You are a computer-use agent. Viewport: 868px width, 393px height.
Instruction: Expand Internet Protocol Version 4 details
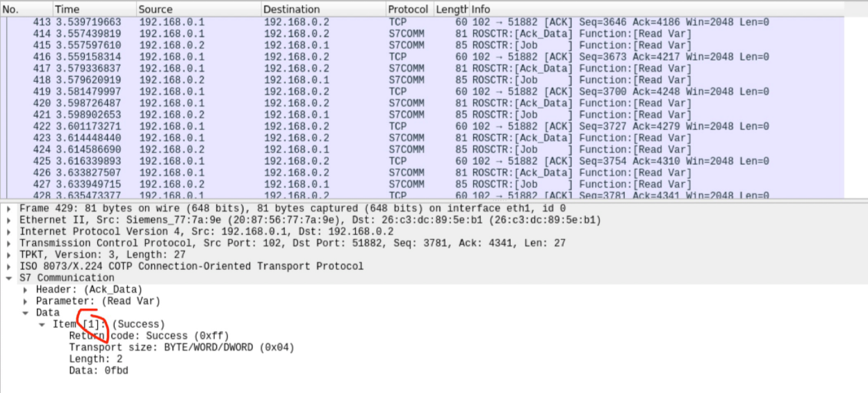coord(9,232)
